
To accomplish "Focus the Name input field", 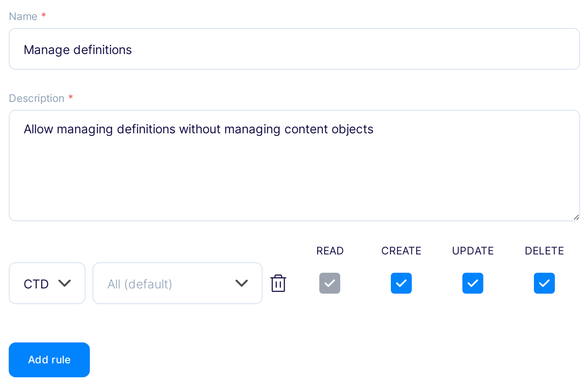I will [x=294, y=49].
